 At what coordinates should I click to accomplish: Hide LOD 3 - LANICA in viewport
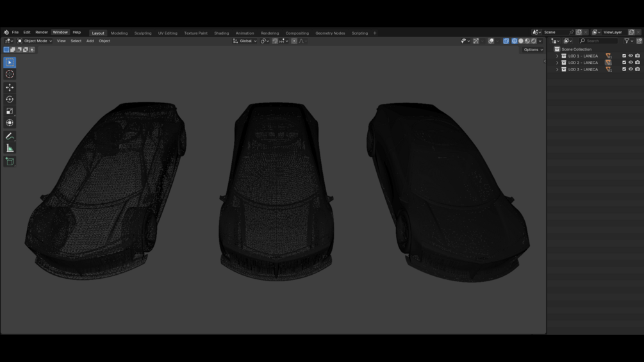(x=631, y=69)
